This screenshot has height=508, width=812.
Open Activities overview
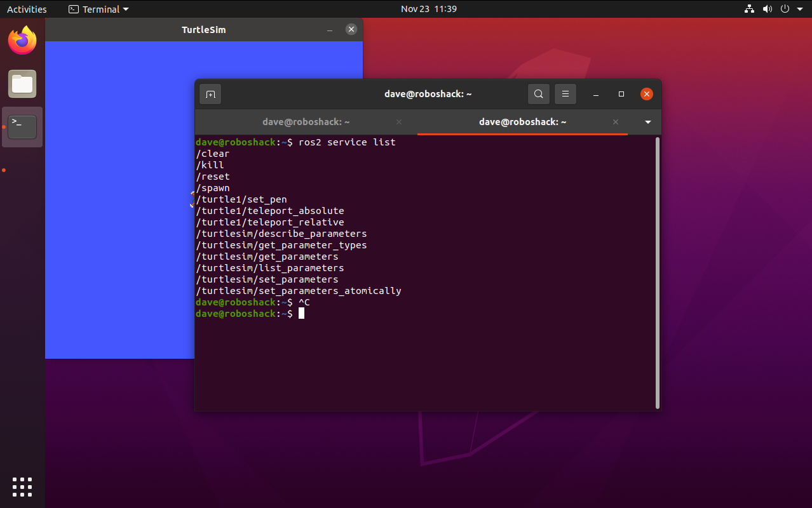pyautogui.click(x=27, y=9)
